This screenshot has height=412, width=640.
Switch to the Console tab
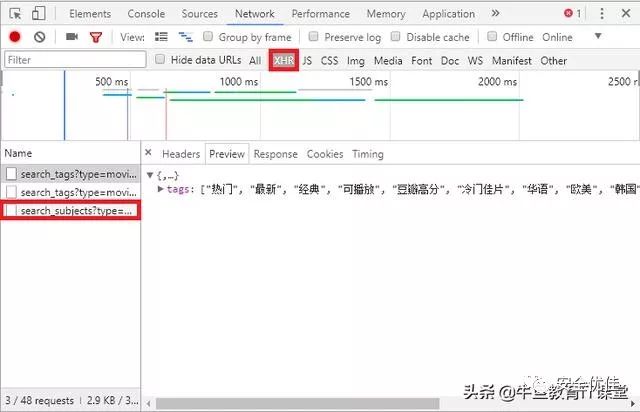(146, 14)
